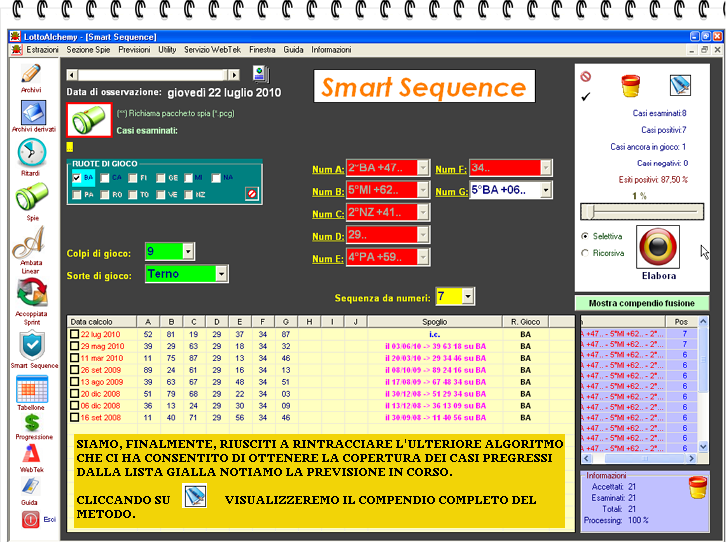
Task: Open the Informazioni menu
Action: (x=331, y=50)
